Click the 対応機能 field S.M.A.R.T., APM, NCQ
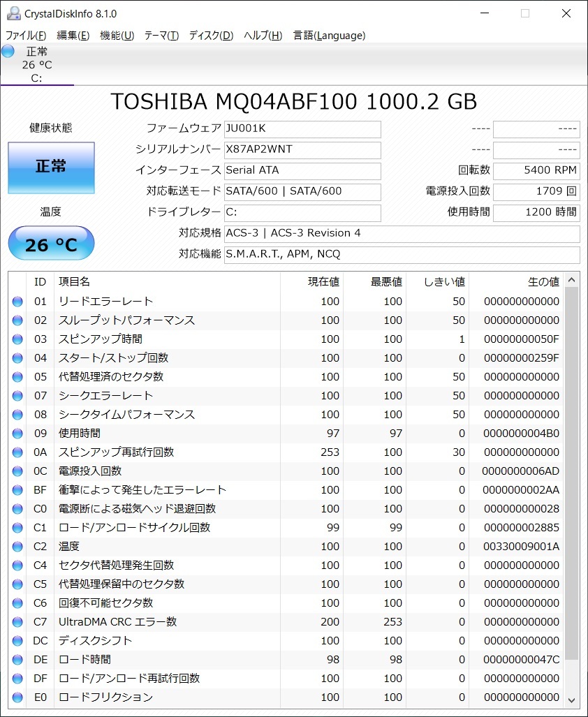Screen dimensions: 588x717 [x=402, y=255]
